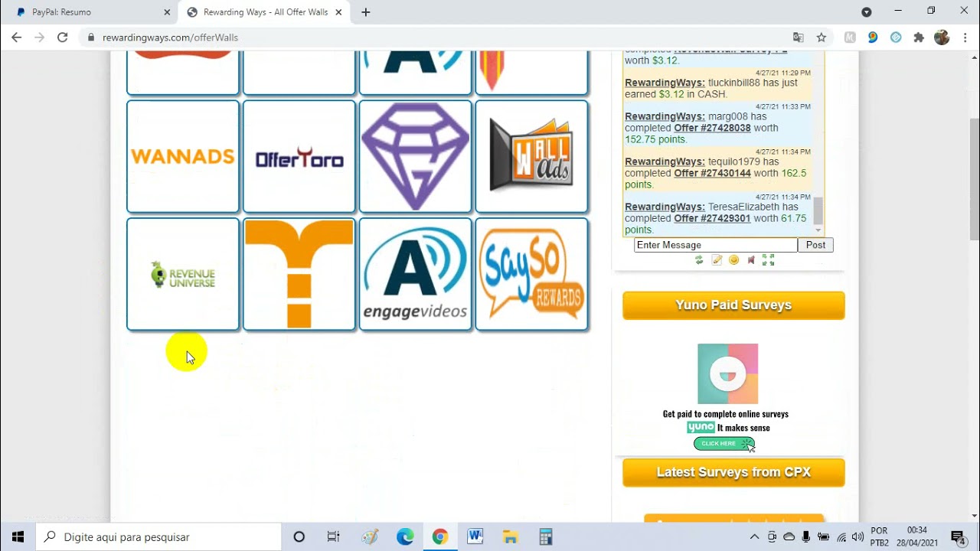
Task: Click the chat fullscreen expand icon
Action: click(768, 260)
